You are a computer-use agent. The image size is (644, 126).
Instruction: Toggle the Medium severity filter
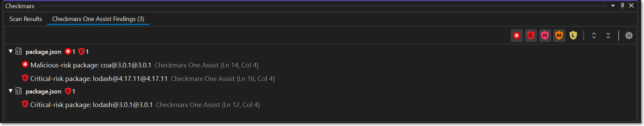(559, 36)
